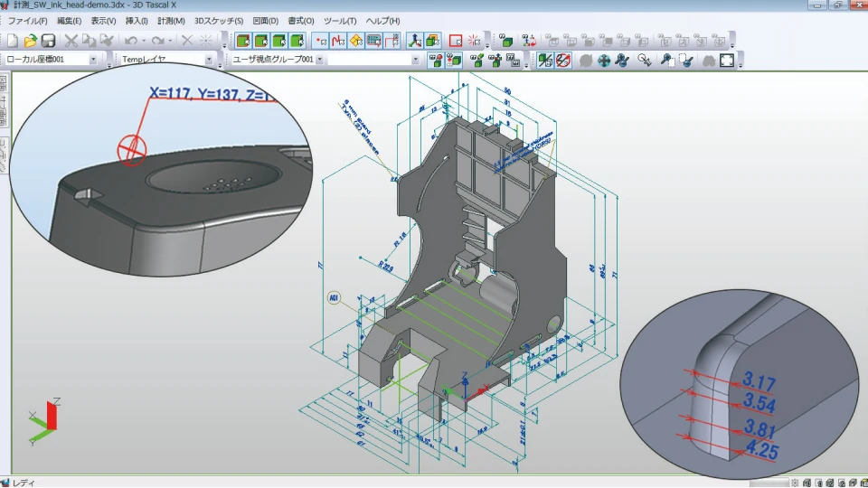Click the polyline measurement tool icon
The height and width of the screenshot is (488, 868).
[x=339, y=41]
